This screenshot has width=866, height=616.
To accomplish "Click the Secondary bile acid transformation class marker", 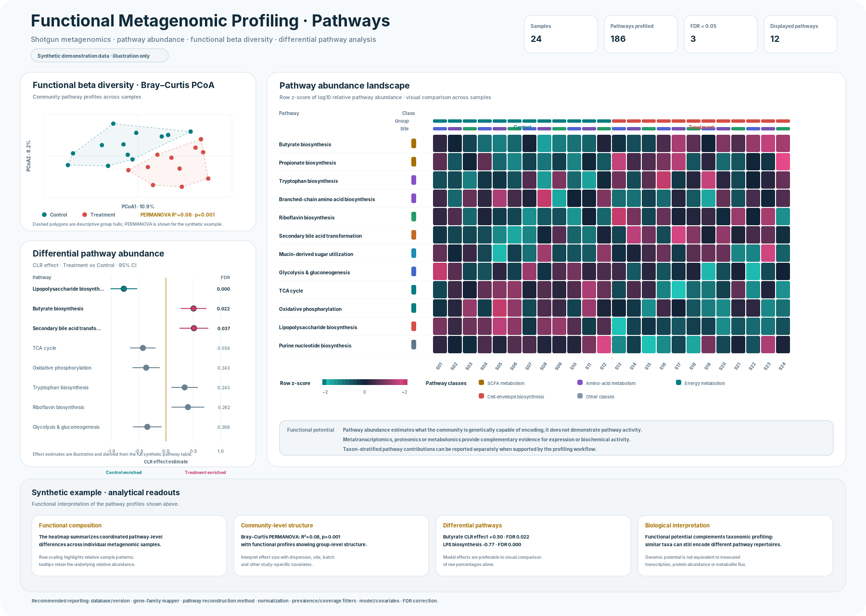I will point(414,235).
